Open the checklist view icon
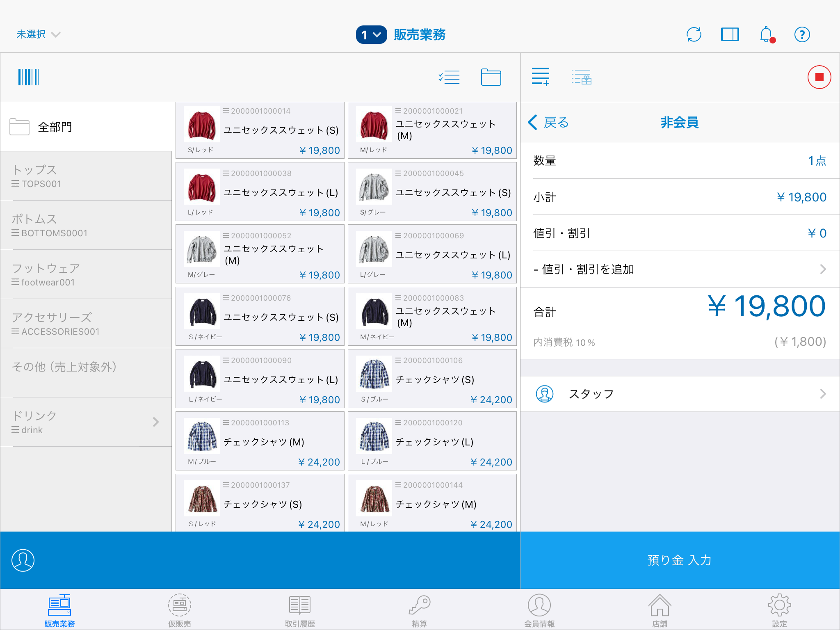Viewport: 840px width, 630px height. click(x=449, y=77)
